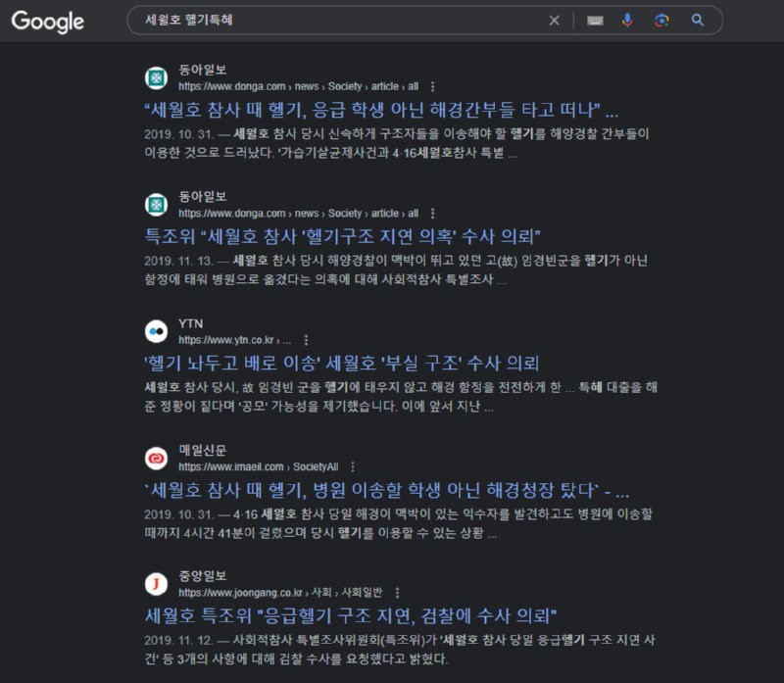Click the www.joongang.co.kr URL breadcrumb

pyautogui.click(x=280, y=593)
